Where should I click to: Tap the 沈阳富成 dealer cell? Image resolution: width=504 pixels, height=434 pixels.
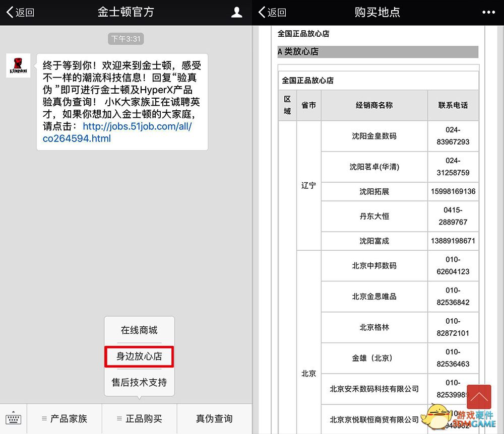(374, 241)
